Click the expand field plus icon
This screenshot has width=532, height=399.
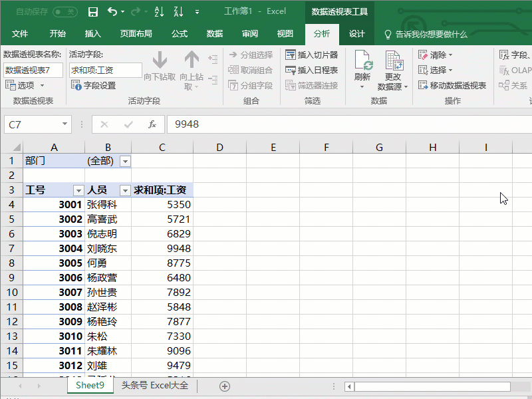click(x=213, y=59)
